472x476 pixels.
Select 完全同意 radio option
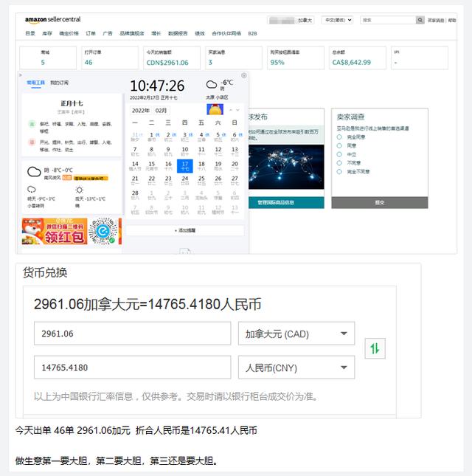(339, 137)
